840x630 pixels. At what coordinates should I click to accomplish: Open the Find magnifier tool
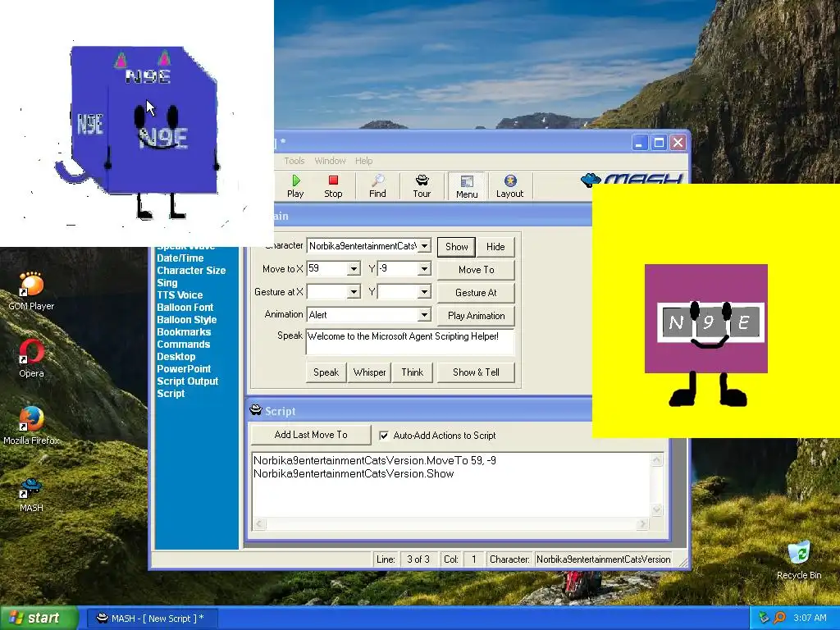pyautogui.click(x=377, y=186)
